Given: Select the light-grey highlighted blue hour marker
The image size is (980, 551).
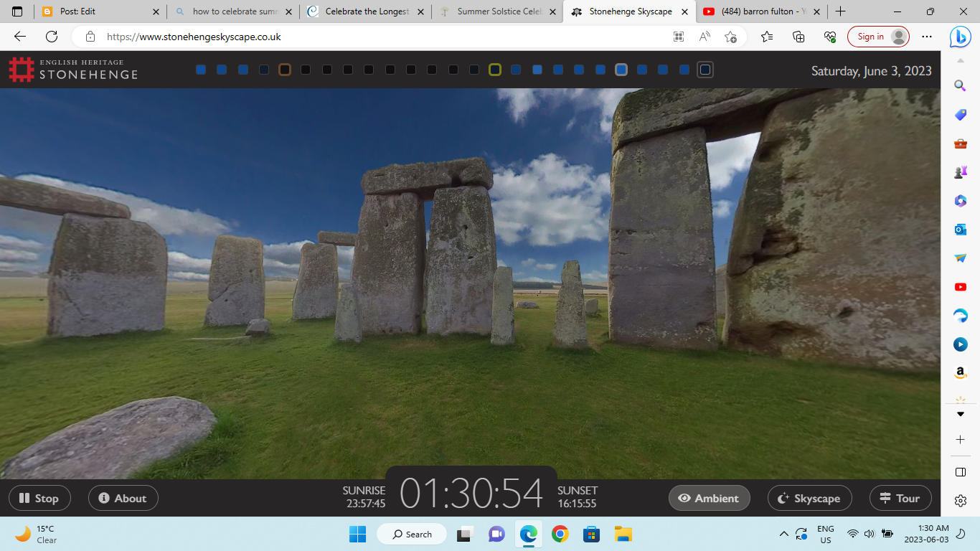Looking at the screenshot, I should (x=621, y=70).
